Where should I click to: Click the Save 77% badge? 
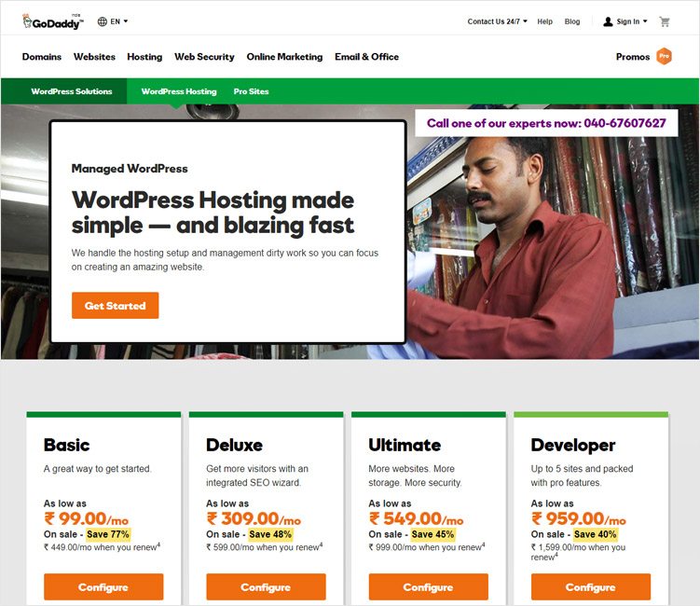click(x=108, y=534)
